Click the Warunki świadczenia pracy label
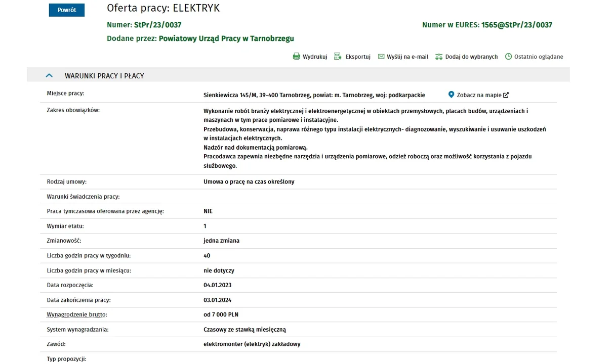 [83, 196]
